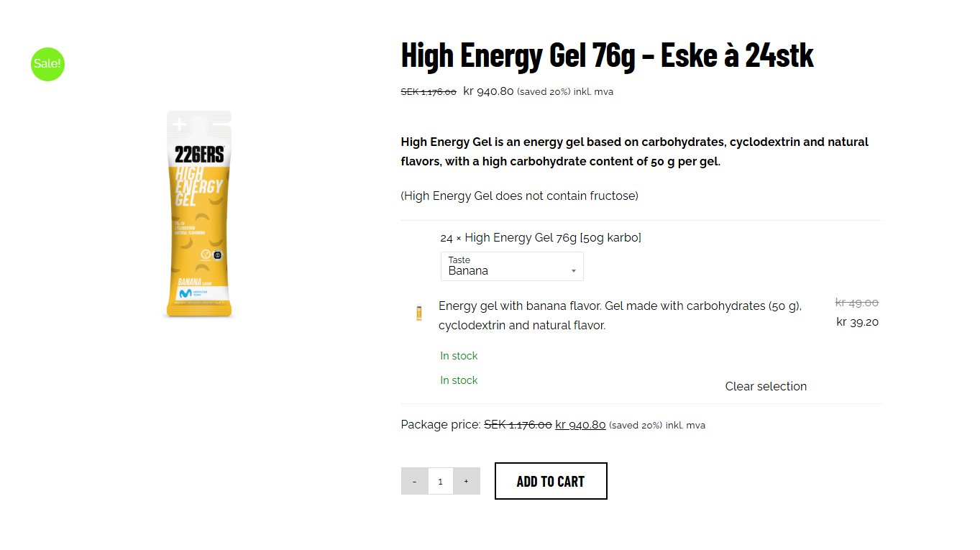Screen dimensions: 980x550
Task: Click the Taste dropdown arrow
Action: [573, 271]
